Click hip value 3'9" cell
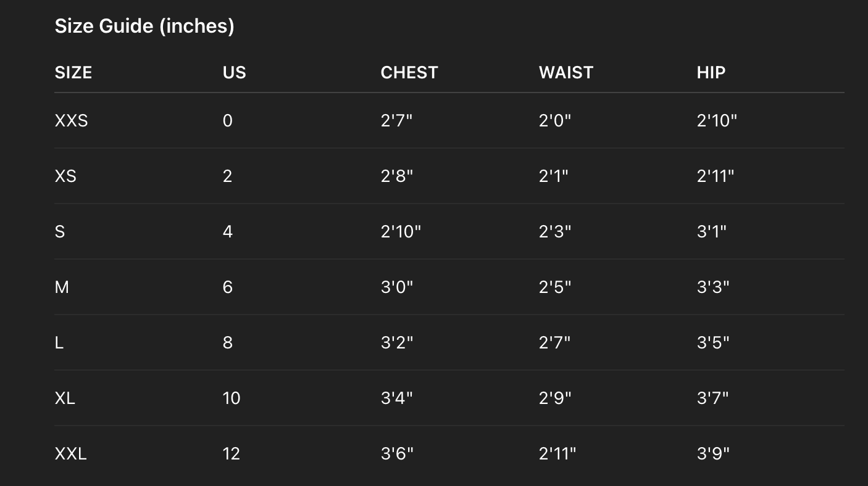 (713, 453)
